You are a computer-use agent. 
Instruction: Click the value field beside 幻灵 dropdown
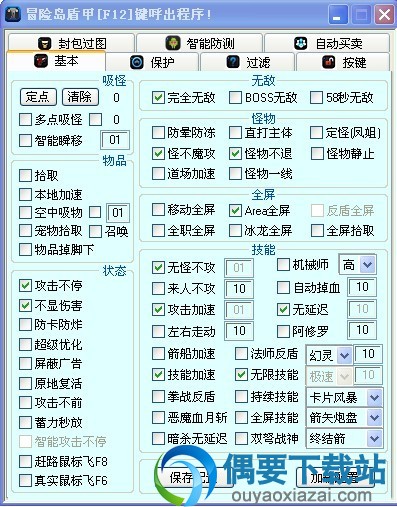click(368, 354)
